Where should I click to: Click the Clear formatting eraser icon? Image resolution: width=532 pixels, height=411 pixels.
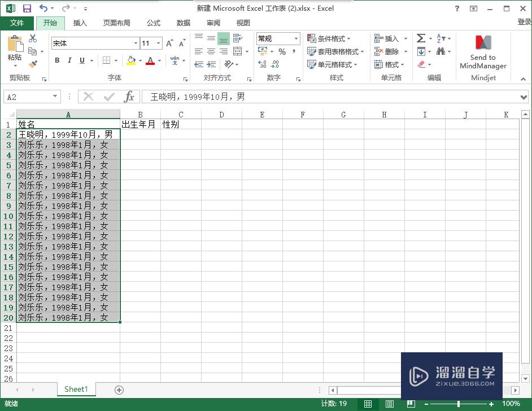(x=420, y=64)
